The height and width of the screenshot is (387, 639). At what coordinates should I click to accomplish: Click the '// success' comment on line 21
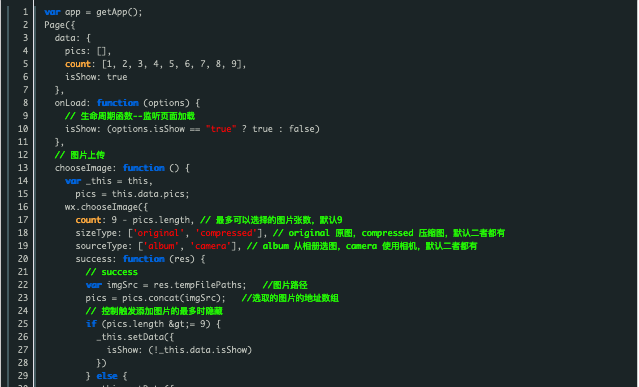[x=112, y=272]
